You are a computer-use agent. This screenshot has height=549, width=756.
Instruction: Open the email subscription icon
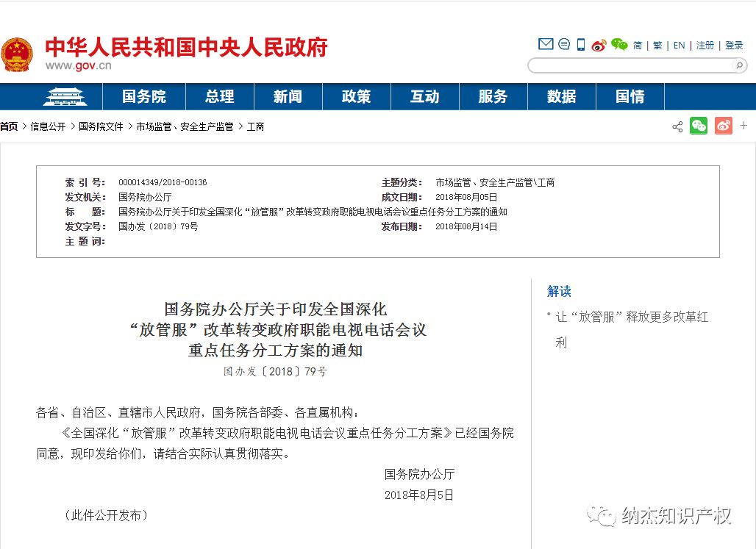tap(546, 44)
